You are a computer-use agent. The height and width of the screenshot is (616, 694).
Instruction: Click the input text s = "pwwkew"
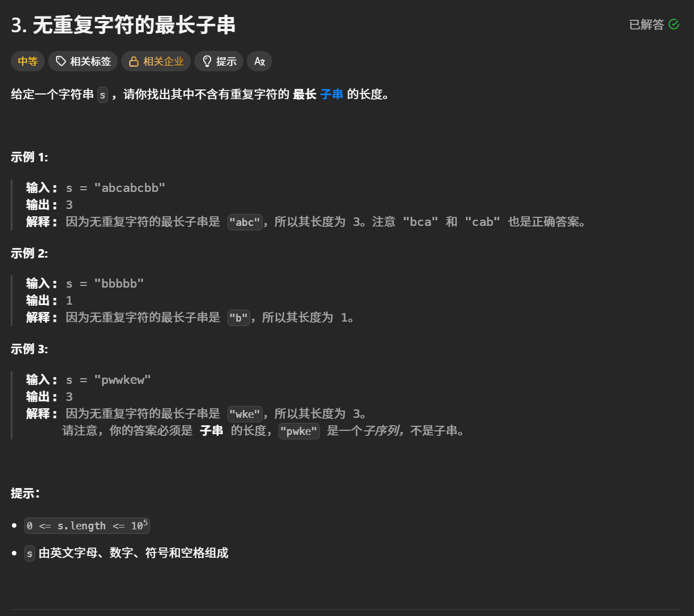[x=109, y=380]
